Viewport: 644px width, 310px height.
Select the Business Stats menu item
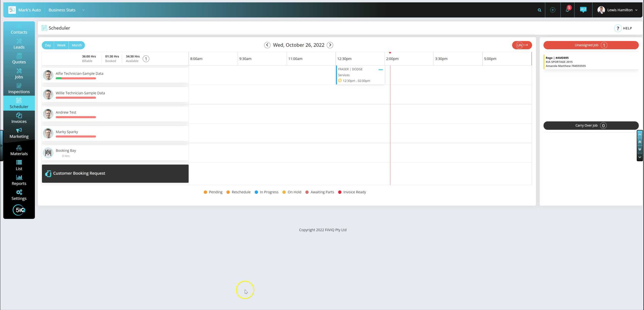(x=62, y=10)
